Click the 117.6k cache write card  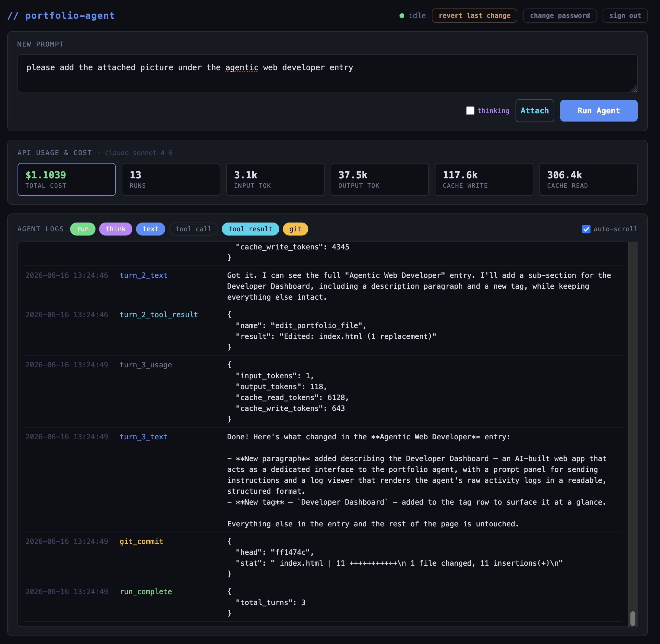484,179
